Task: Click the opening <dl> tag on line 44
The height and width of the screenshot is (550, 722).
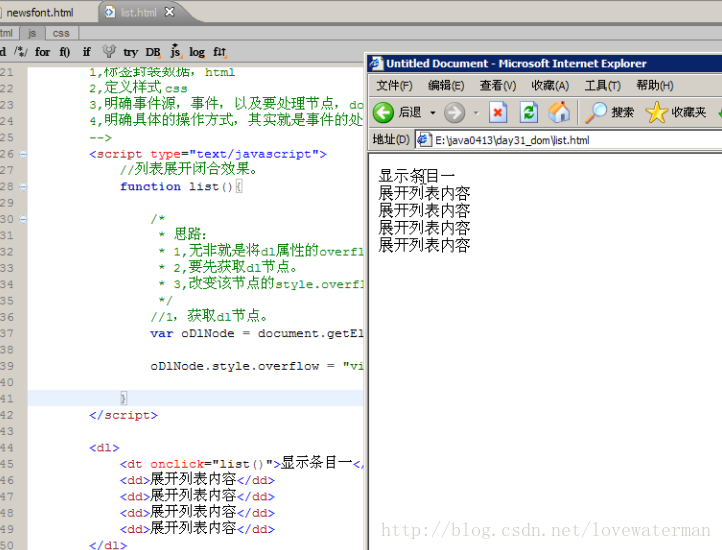Action: coord(105,448)
